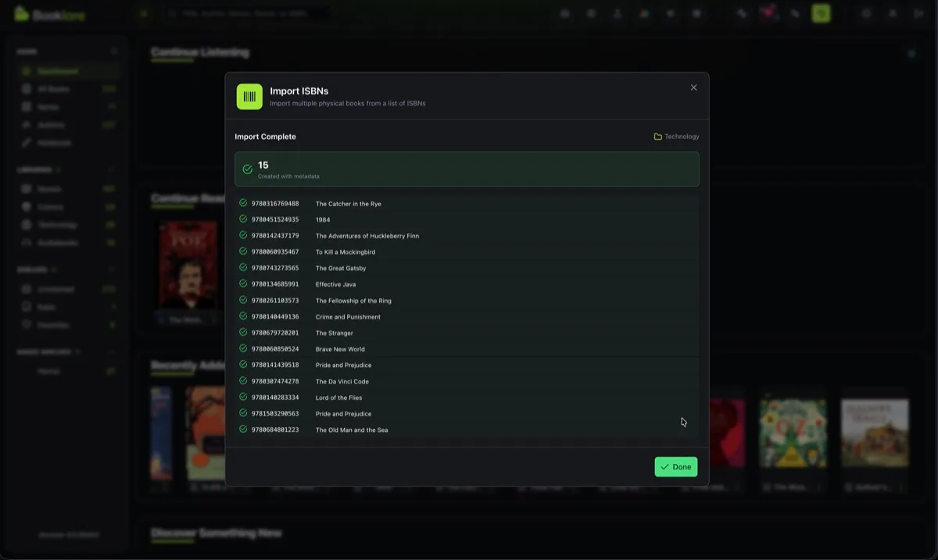The image size is (938, 560).
Task: Click the title 1984
Action: coord(323,220)
